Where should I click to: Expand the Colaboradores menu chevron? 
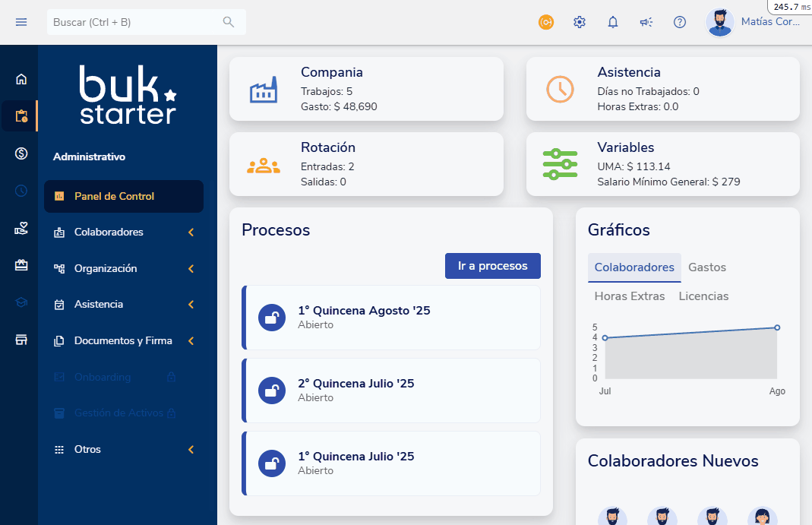click(x=191, y=232)
